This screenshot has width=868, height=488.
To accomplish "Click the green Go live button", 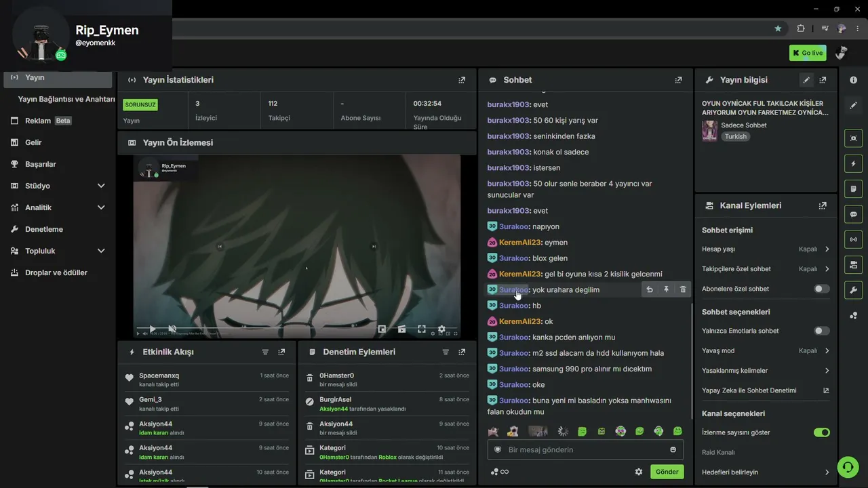I will [808, 53].
